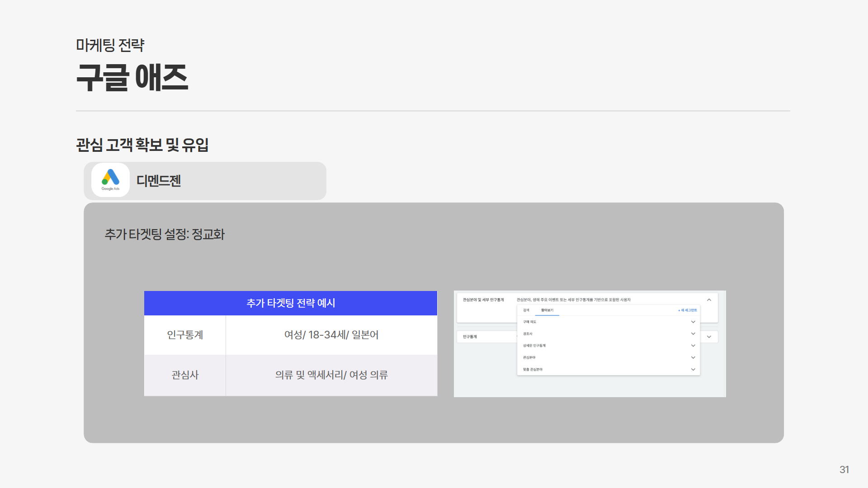Click the Google Ads logo icon
This screenshot has width=868, height=488.
110,180
